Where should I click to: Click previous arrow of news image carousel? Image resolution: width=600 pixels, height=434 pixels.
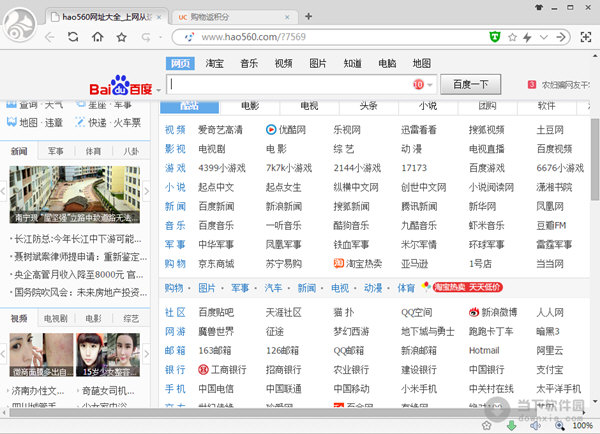tap(3, 191)
